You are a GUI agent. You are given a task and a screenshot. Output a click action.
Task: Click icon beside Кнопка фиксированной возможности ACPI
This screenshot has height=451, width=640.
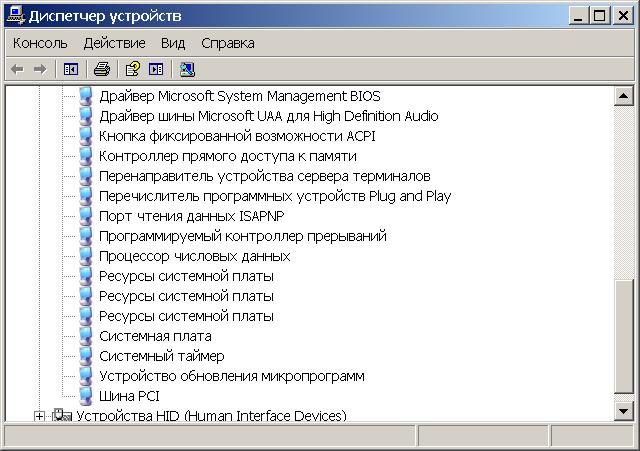pyautogui.click(x=86, y=136)
